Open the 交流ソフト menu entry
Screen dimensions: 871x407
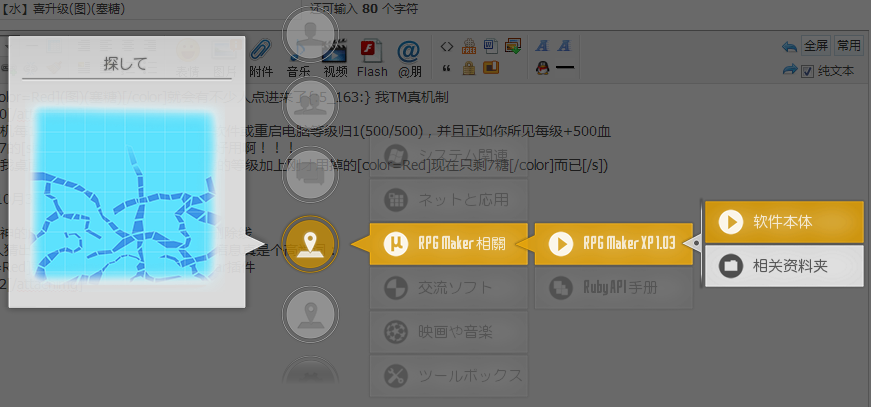pyautogui.click(x=448, y=288)
